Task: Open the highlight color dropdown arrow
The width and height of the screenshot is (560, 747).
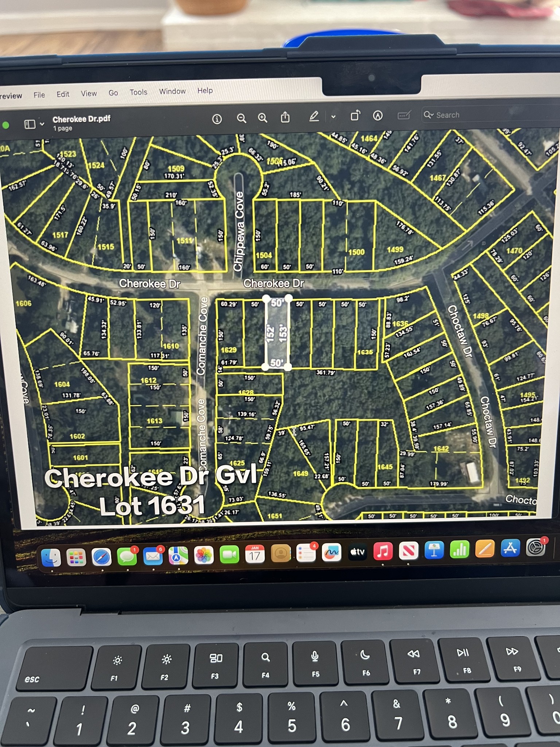Action: pos(333,117)
